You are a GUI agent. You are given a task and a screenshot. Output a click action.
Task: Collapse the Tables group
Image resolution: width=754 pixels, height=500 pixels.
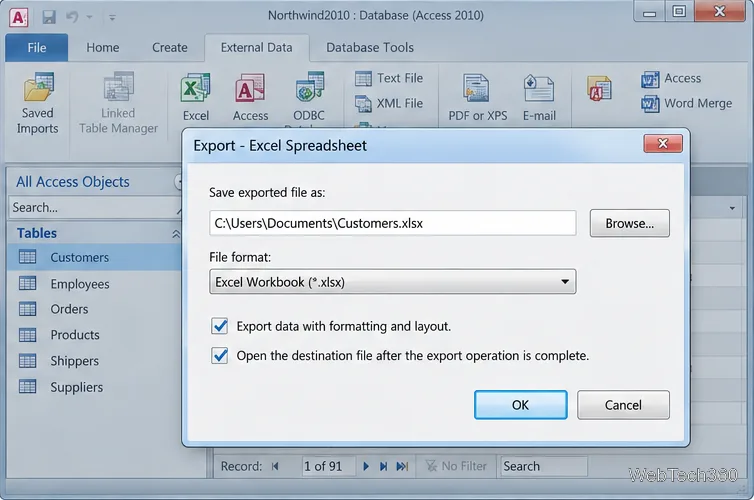pos(176,234)
